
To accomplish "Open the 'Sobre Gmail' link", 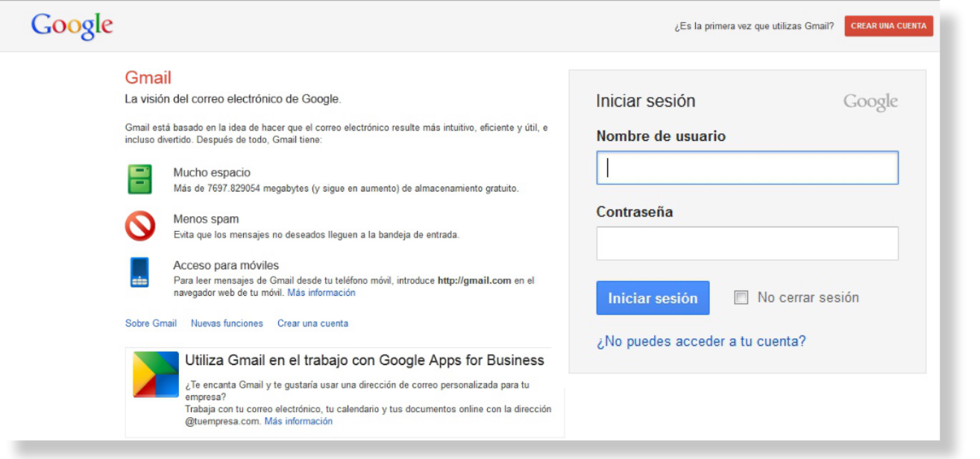I will (151, 323).
